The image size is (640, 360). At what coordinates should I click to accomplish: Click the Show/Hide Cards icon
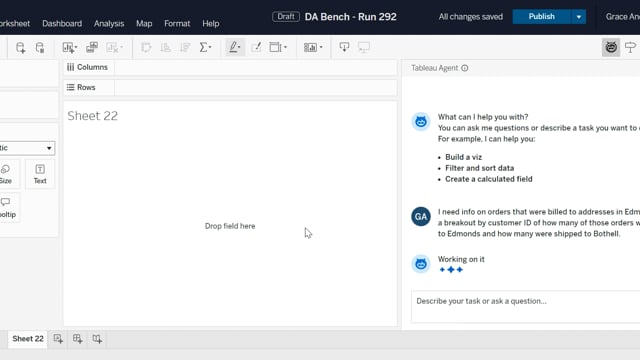click(310, 47)
